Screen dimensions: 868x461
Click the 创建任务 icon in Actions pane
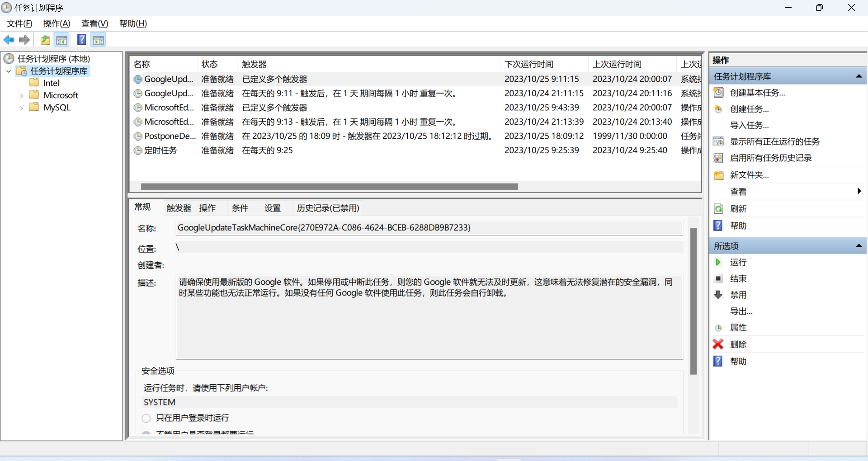(x=718, y=109)
